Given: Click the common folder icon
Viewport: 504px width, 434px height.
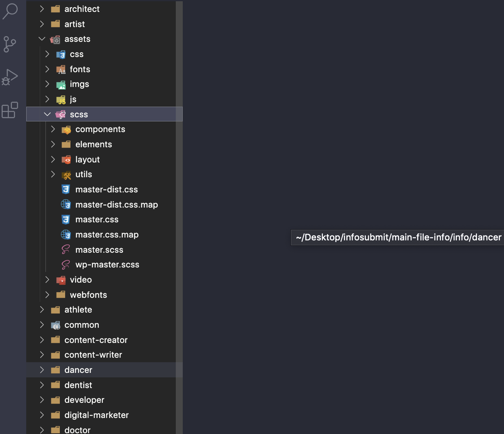Looking at the screenshot, I should pyautogui.click(x=55, y=325).
